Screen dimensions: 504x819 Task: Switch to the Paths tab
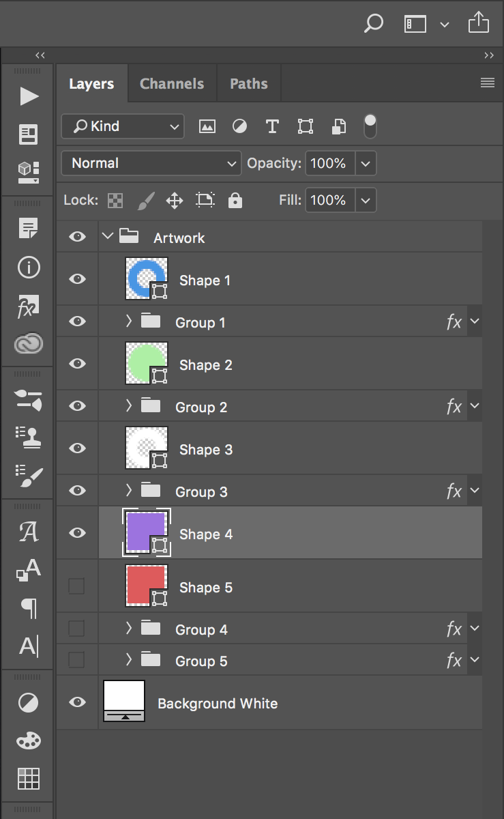[x=248, y=84]
